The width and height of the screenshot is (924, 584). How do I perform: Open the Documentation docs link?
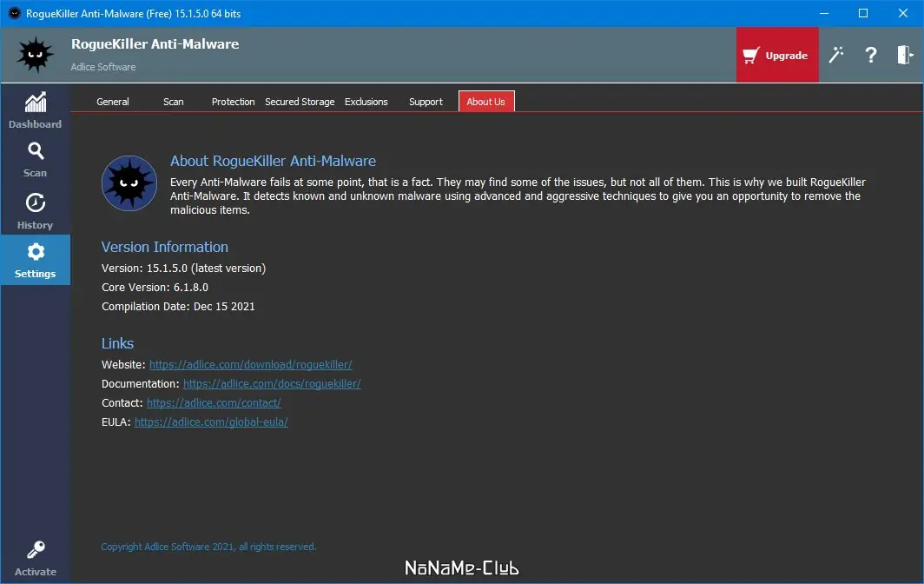click(272, 383)
